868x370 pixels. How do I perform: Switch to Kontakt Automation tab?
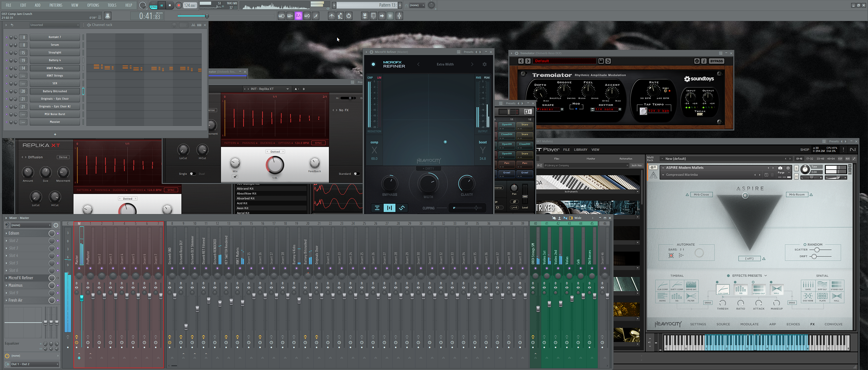click(625, 159)
